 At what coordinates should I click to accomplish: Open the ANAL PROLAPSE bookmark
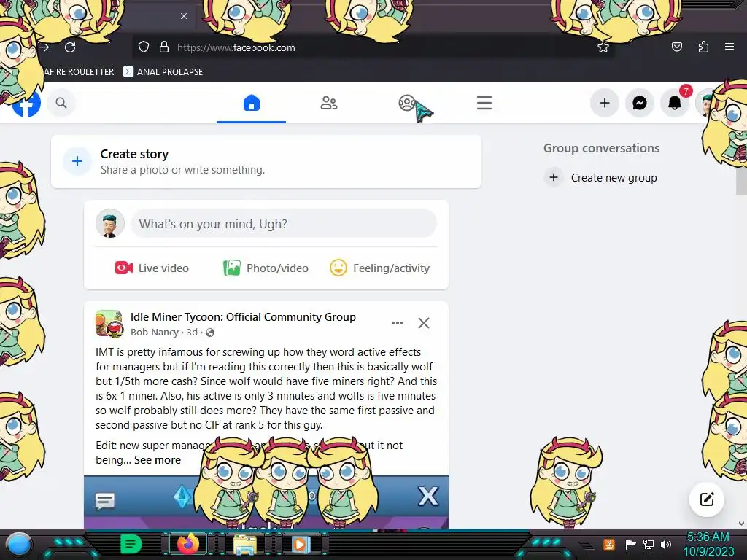pos(163,72)
